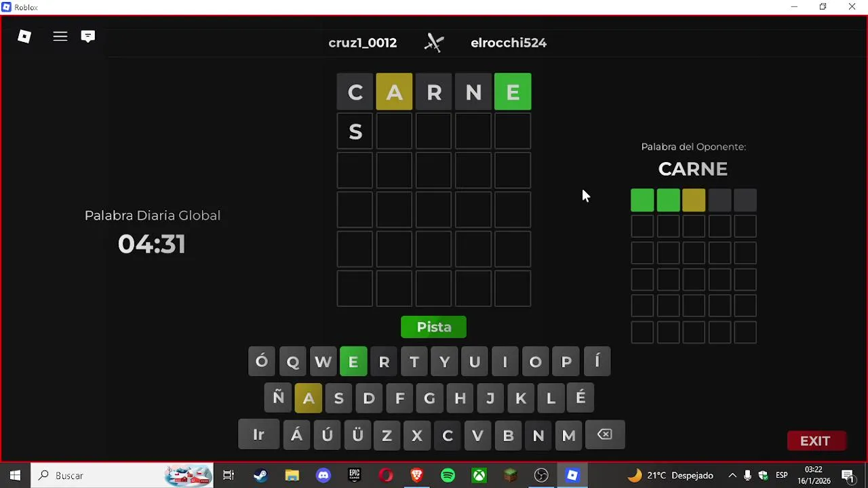This screenshot has width=868, height=488.
Task: Open Spotify from the taskbar
Action: [x=448, y=476]
